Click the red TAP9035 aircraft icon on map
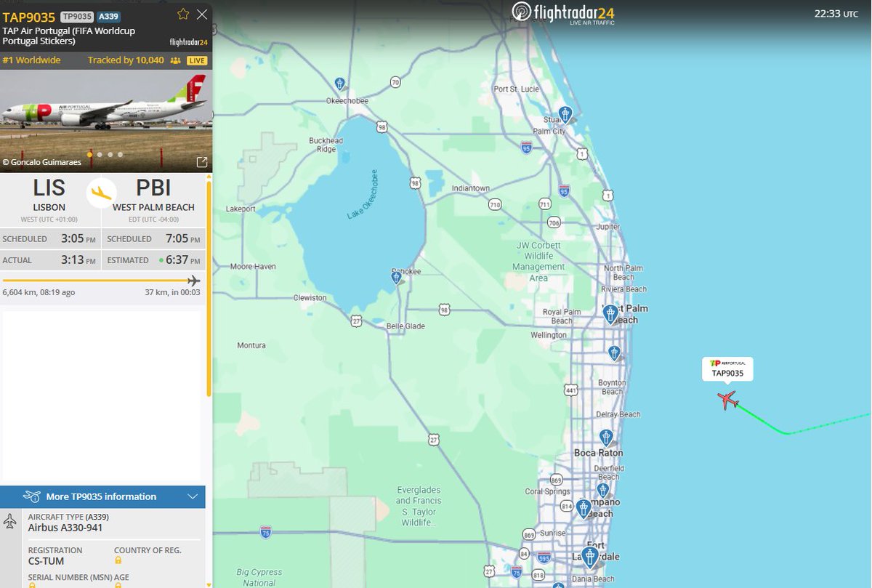Image resolution: width=872 pixels, height=588 pixels. (727, 400)
